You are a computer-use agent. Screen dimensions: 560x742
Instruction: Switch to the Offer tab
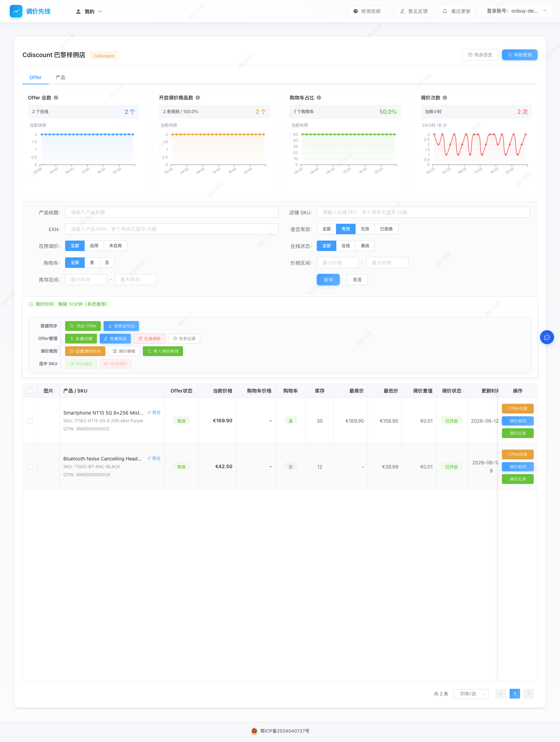(x=35, y=77)
